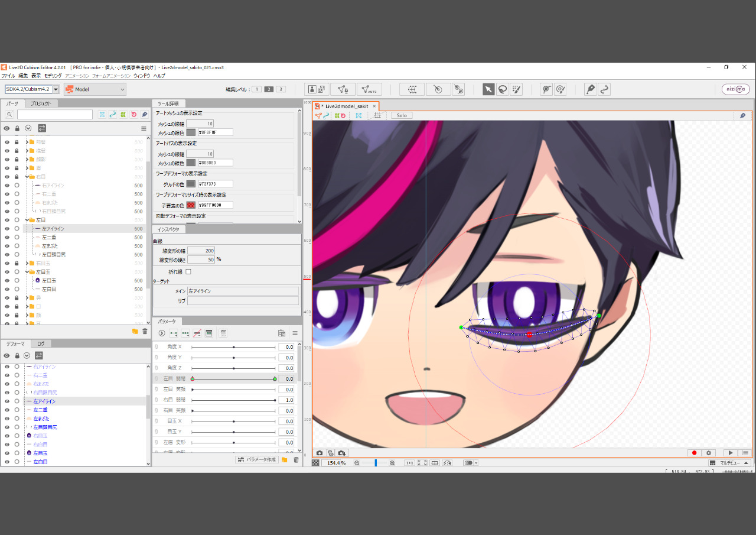This screenshot has width=756, height=535.
Task: Click 子要素の色 red color swatch
Action: pos(191,205)
